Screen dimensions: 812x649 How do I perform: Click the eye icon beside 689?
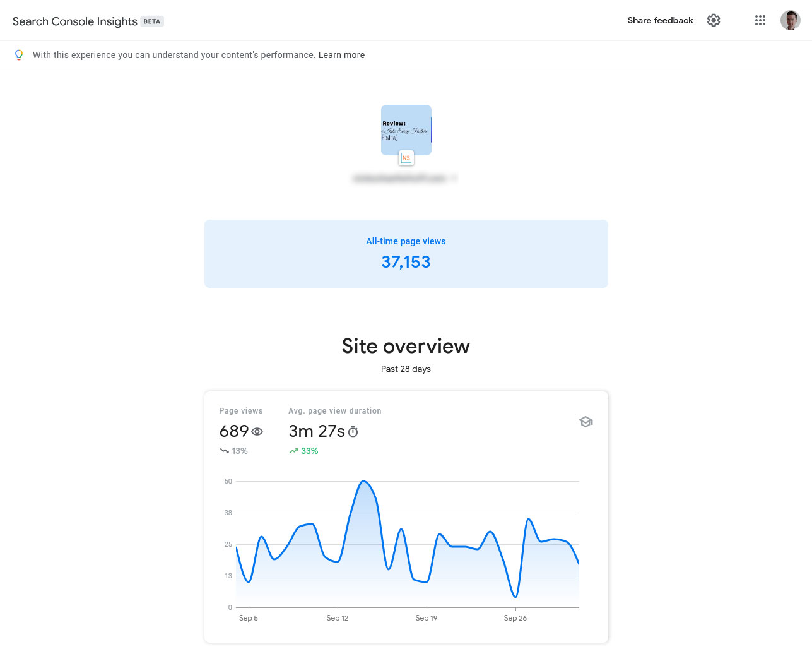tap(257, 432)
